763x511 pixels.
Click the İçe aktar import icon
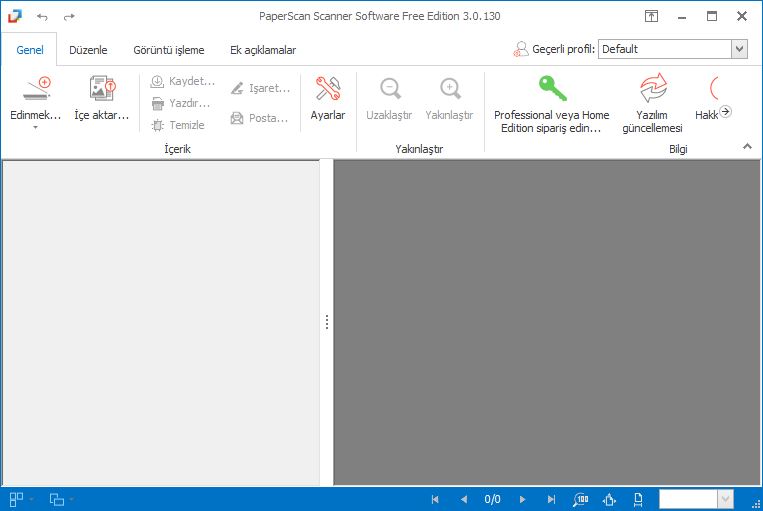(102, 88)
